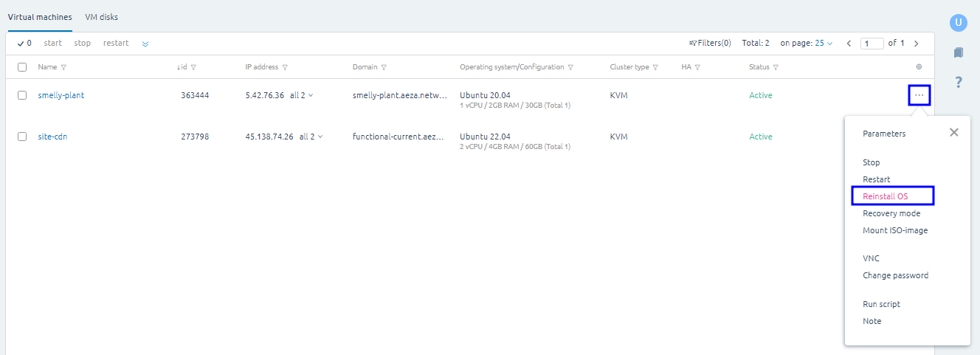980x355 pixels.
Task: Click the page number input field
Action: click(x=872, y=44)
